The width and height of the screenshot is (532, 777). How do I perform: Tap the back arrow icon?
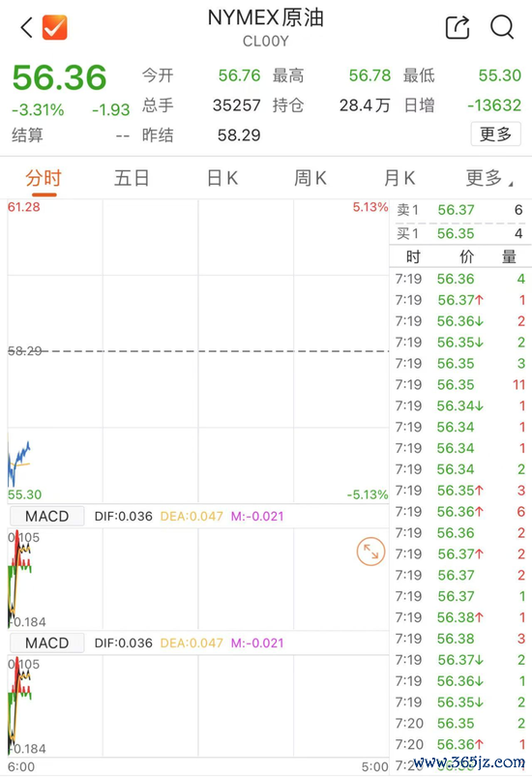(x=27, y=27)
